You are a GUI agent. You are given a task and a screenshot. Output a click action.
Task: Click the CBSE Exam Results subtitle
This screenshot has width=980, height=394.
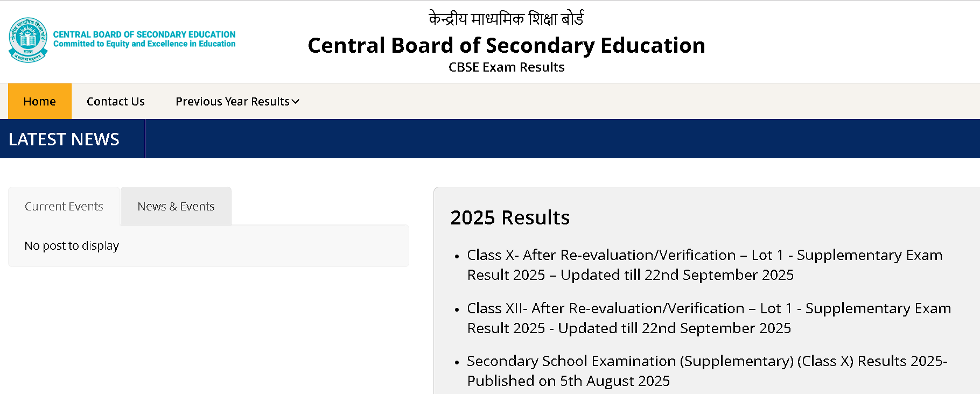(506, 67)
